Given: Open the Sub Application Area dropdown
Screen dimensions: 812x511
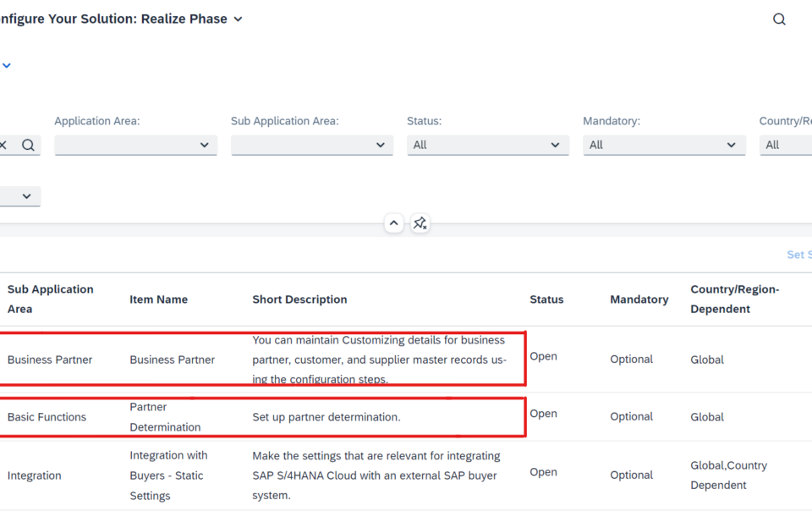Looking at the screenshot, I should (312, 145).
